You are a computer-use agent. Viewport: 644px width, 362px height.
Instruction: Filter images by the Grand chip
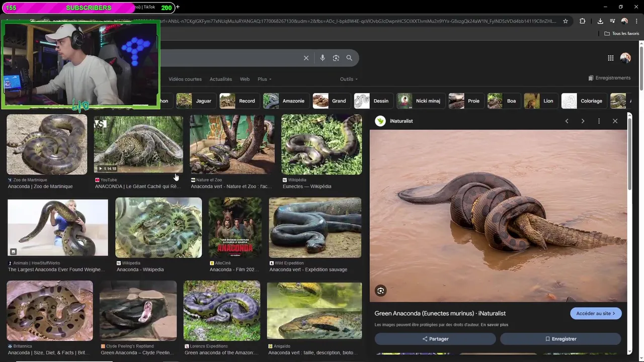click(x=332, y=101)
